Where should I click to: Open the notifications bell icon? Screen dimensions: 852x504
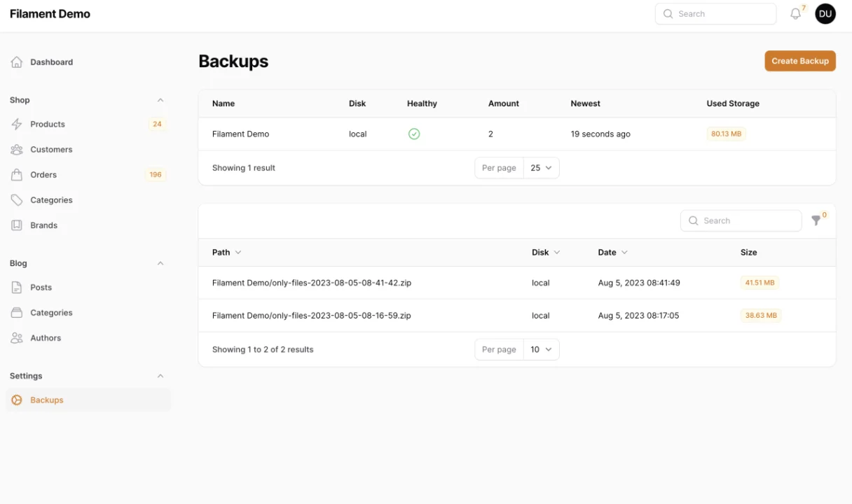(795, 13)
